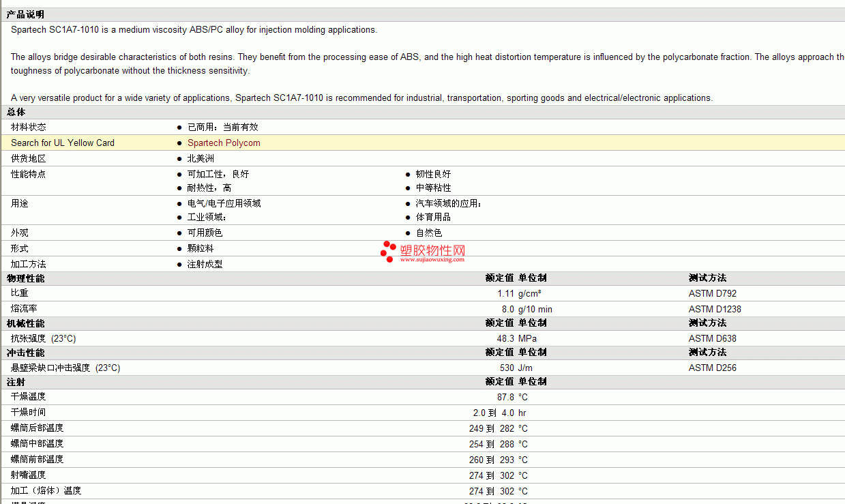The height and width of the screenshot is (504, 845).
Task: Select the 注射成型 value
Action: (205, 264)
